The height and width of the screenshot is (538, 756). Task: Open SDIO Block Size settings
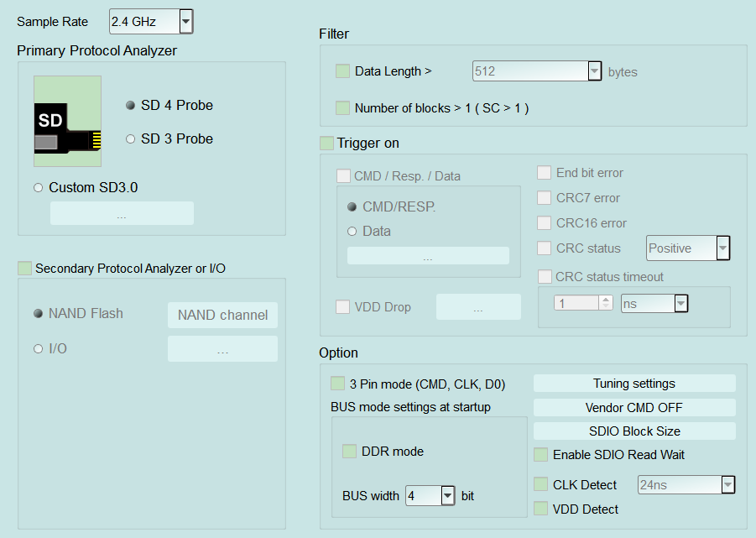pos(634,431)
